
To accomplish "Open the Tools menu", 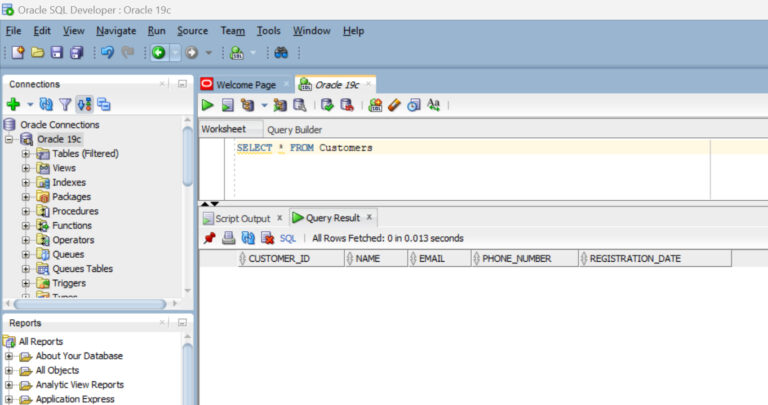I will coord(269,31).
